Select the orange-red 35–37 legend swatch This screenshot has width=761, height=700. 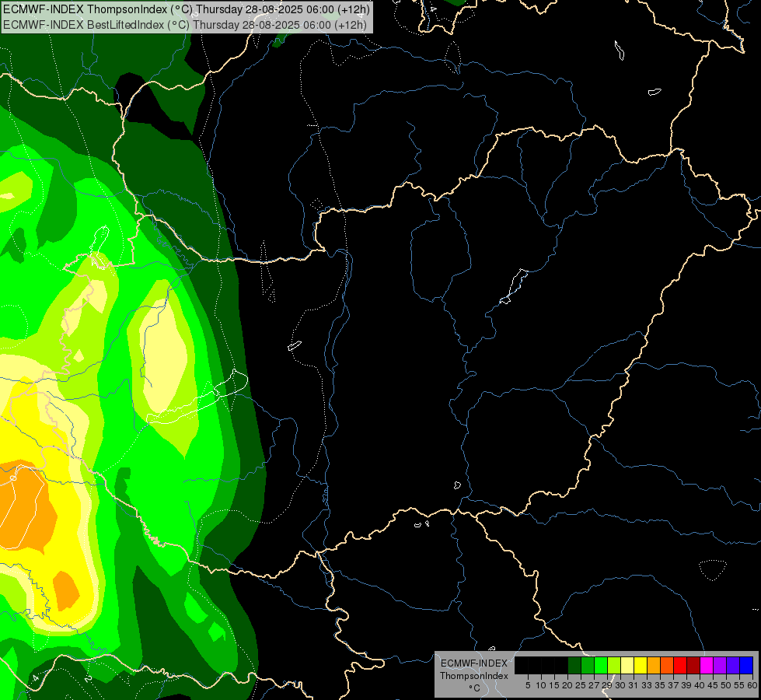[x=667, y=665]
